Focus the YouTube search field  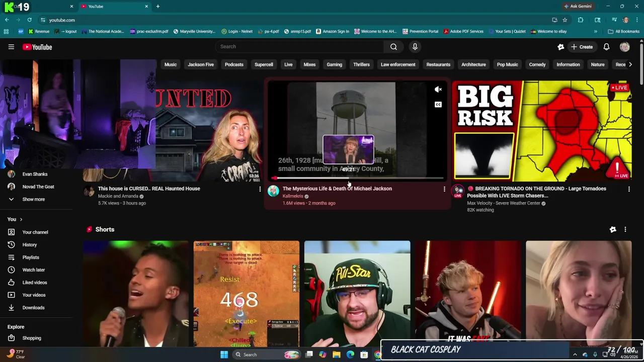pyautogui.click(x=300, y=47)
